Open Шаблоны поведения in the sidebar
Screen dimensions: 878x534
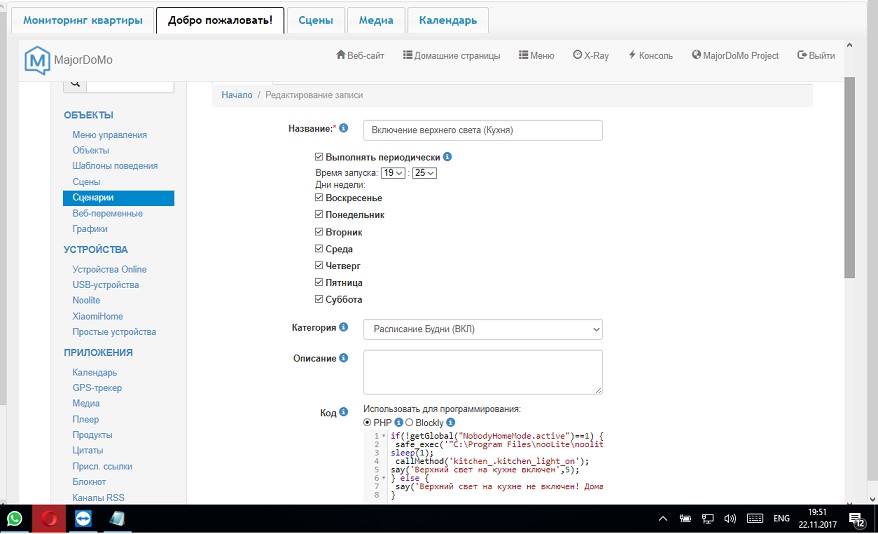click(115, 166)
